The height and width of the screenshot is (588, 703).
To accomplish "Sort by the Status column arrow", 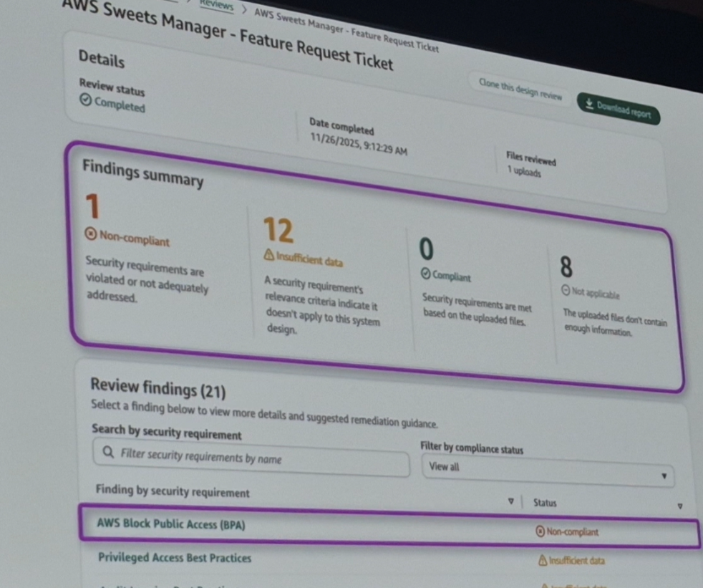I will pyautogui.click(x=679, y=506).
